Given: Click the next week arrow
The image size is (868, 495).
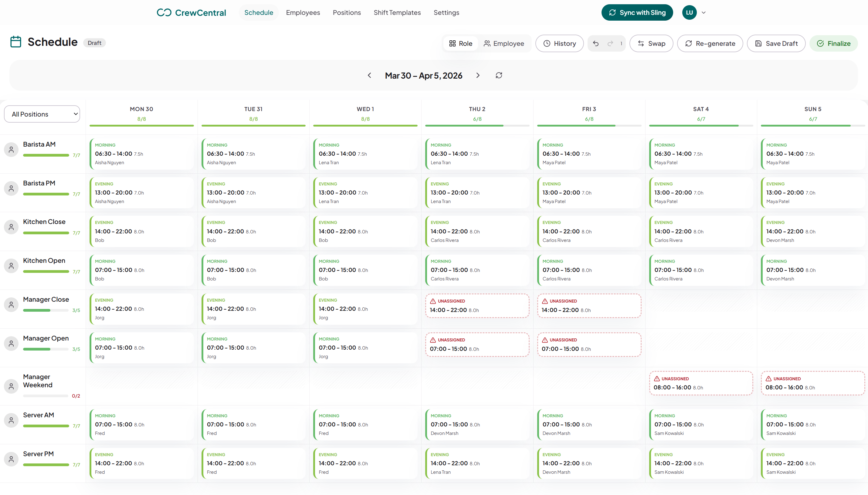Looking at the screenshot, I should point(478,75).
